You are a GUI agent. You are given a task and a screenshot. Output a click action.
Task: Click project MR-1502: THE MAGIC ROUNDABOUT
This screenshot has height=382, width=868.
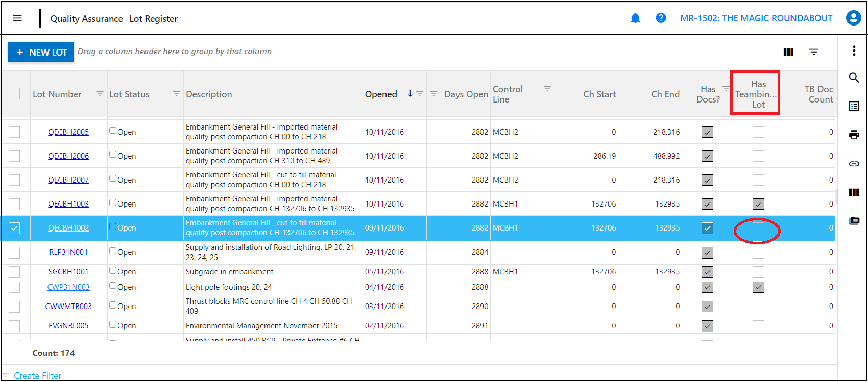tap(756, 18)
